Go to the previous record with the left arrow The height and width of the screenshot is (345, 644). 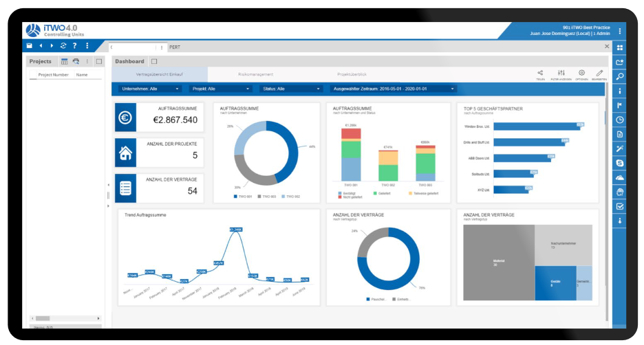tap(41, 45)
